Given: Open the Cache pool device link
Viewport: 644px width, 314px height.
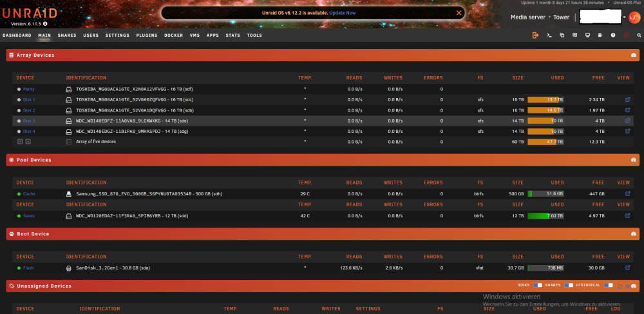Looking at the screenshot, I should (x=29, y=194).
